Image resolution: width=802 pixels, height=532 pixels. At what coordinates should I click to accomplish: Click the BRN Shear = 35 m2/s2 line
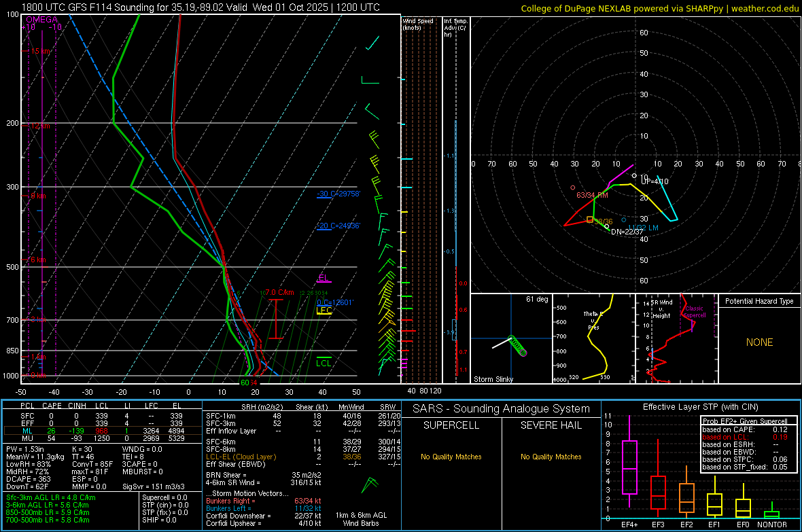pos(264,475)
